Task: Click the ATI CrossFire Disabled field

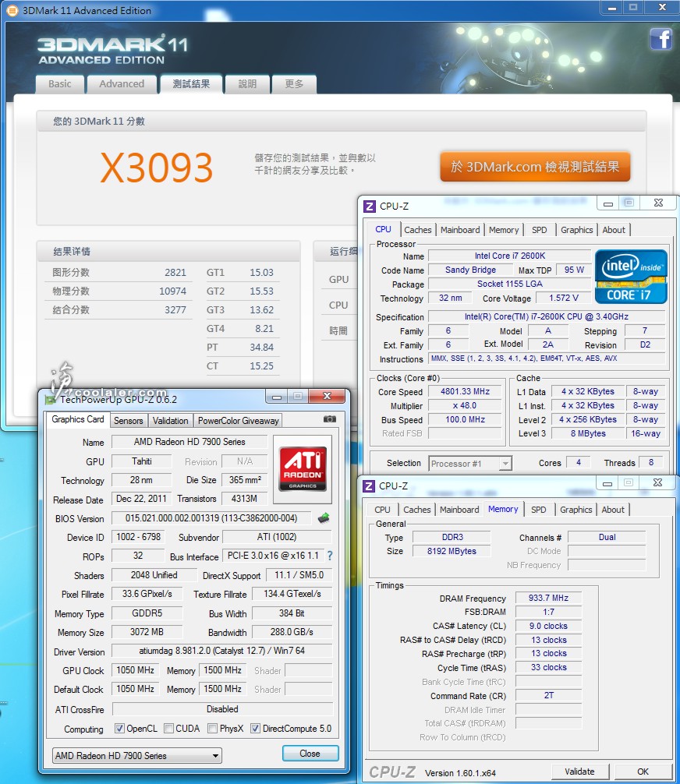Action: point(222,709)
